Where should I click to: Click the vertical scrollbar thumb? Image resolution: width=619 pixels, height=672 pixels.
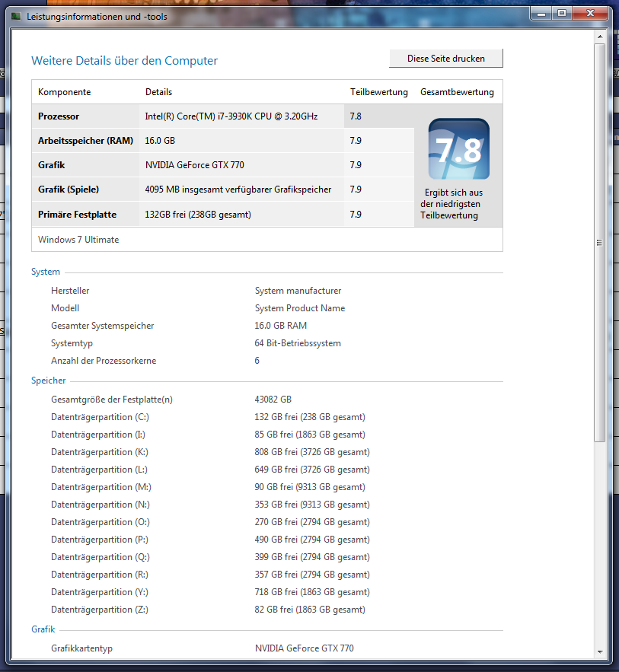tap(599, 243)
